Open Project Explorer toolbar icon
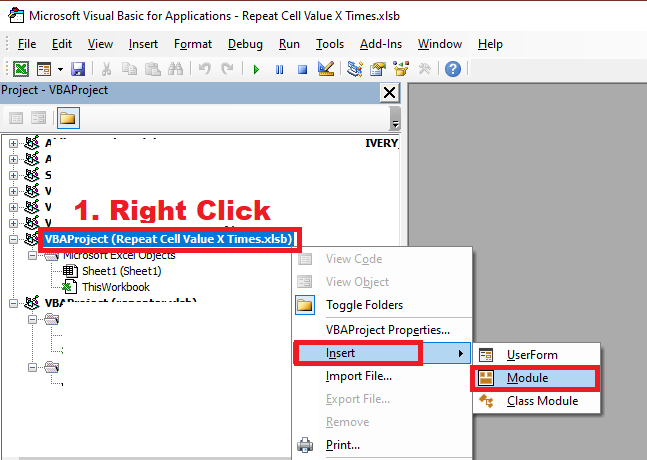 354,68
